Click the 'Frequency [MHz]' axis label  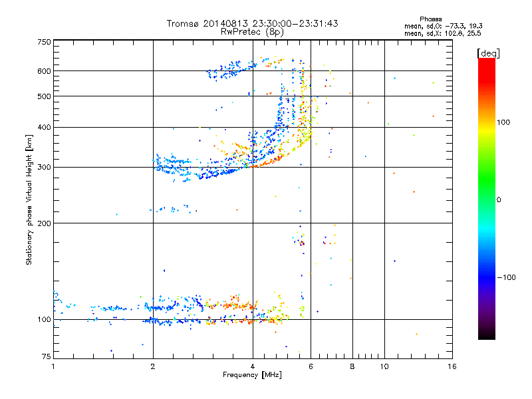click(x=252, y=375)
